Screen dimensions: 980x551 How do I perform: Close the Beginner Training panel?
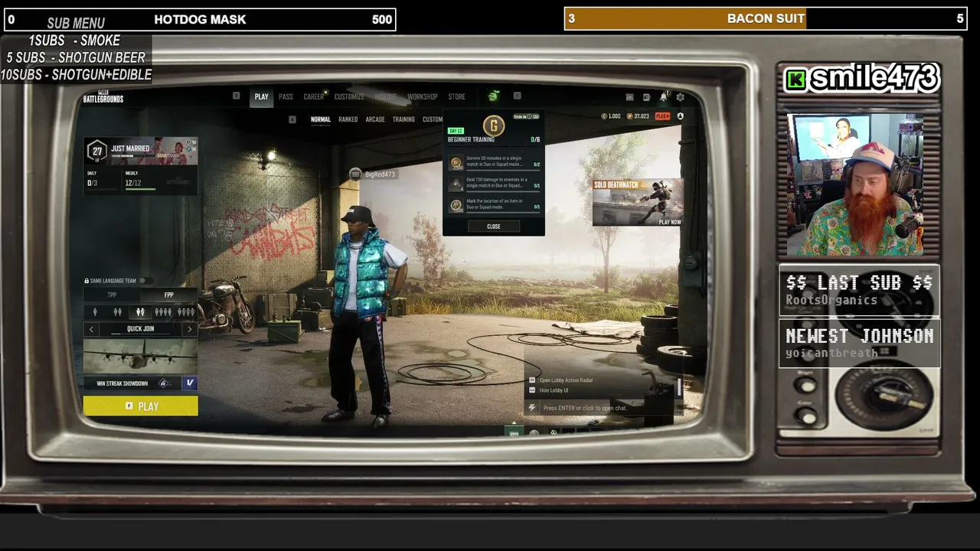pyautogui.click(x=494, y=227)
